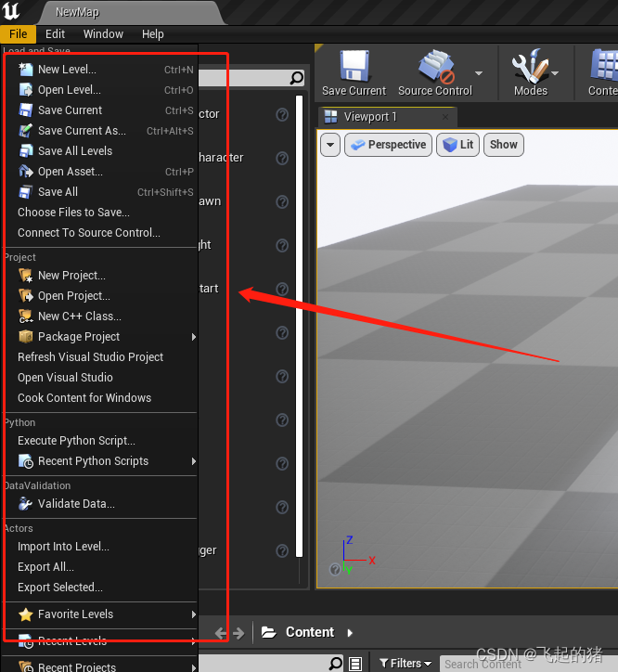Screen dimensions: 618x672
Task: Click the Open Asset icon
Action: tap(26, 172)
